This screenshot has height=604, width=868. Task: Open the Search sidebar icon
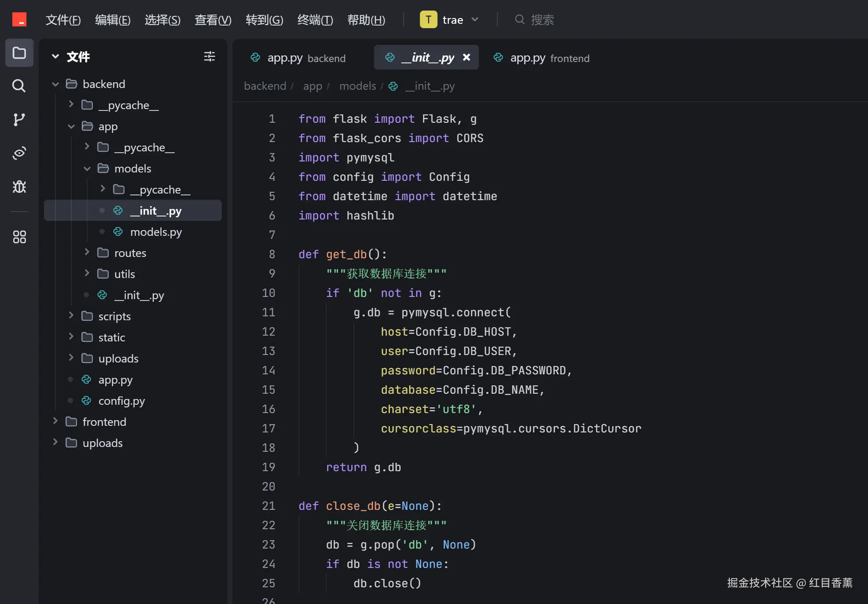point(19,86)
